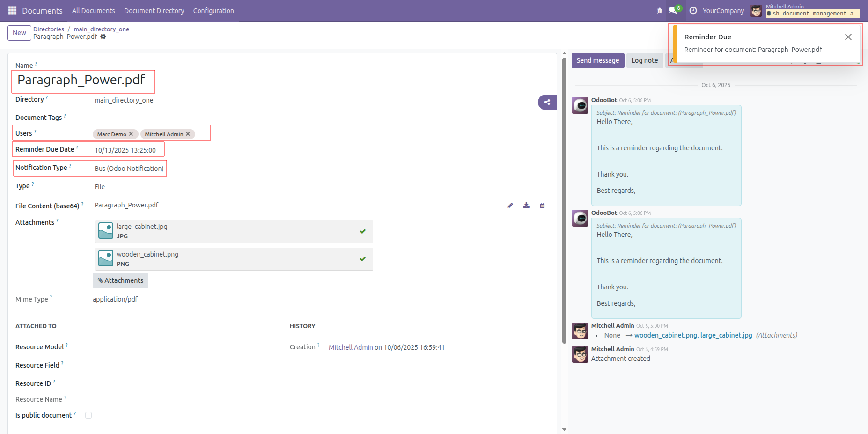
Task: Click the Mitchell Admin avatar in the top bar
Action: (x=756, y=10)
